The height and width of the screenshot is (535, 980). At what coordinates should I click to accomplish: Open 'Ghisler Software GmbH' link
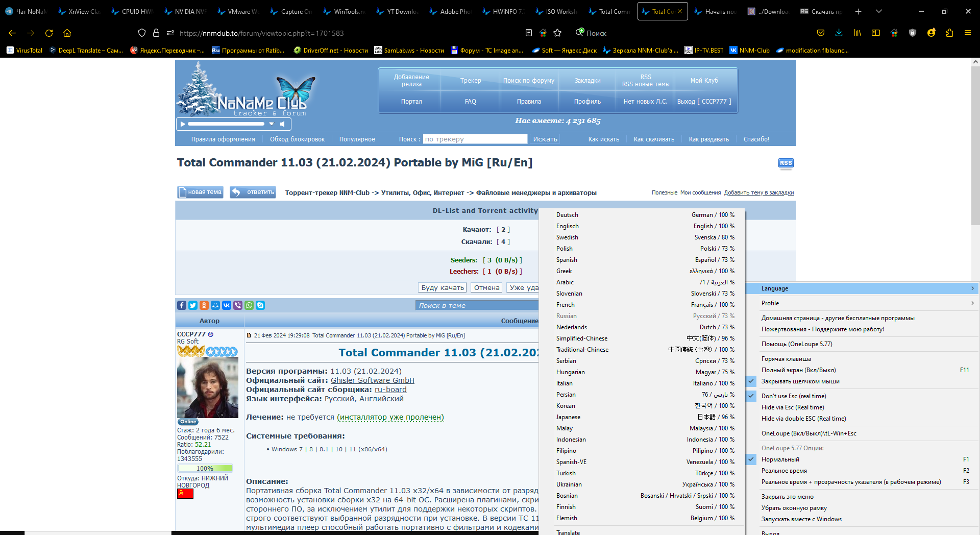click(x=372, y=380)
